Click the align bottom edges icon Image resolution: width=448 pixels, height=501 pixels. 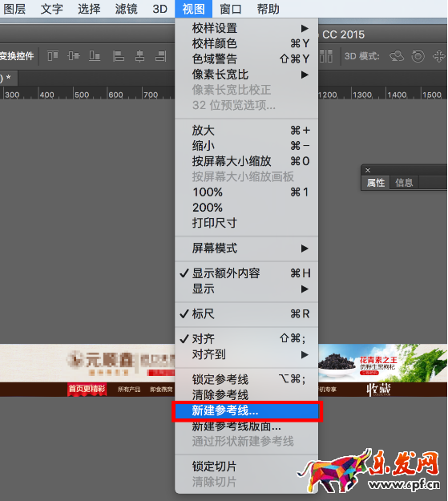pyautogui.click(x=95, y=56)
